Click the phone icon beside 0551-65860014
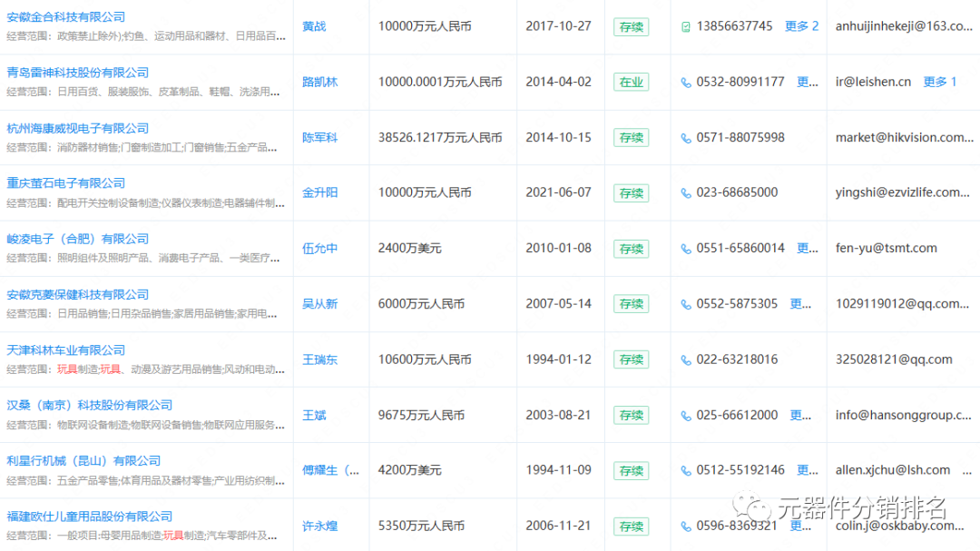 686,249
